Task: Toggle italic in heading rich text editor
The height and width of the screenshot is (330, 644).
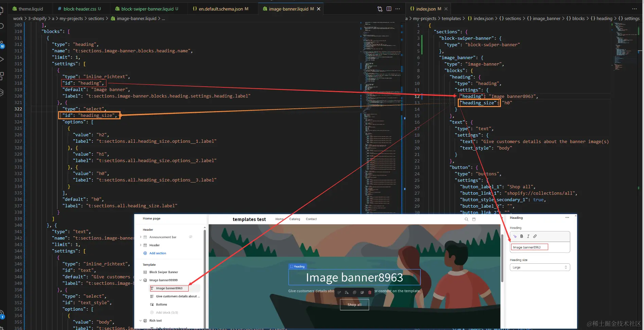Action: point(528,236)
